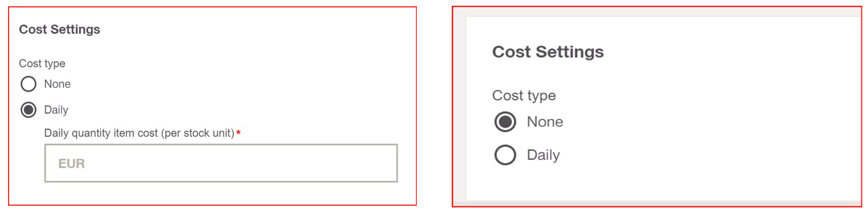Click the 'None' label beside the unselected radio
The width and height of the screenshot is (868, 212).
[x=58, y=84]
